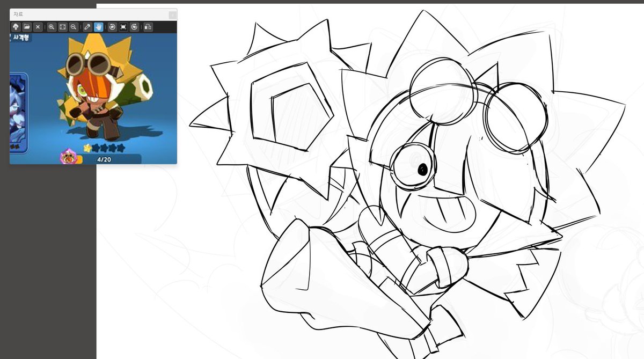Select the eyedropper color picker tool
The image size is (644, 359).
pos(87,27)
